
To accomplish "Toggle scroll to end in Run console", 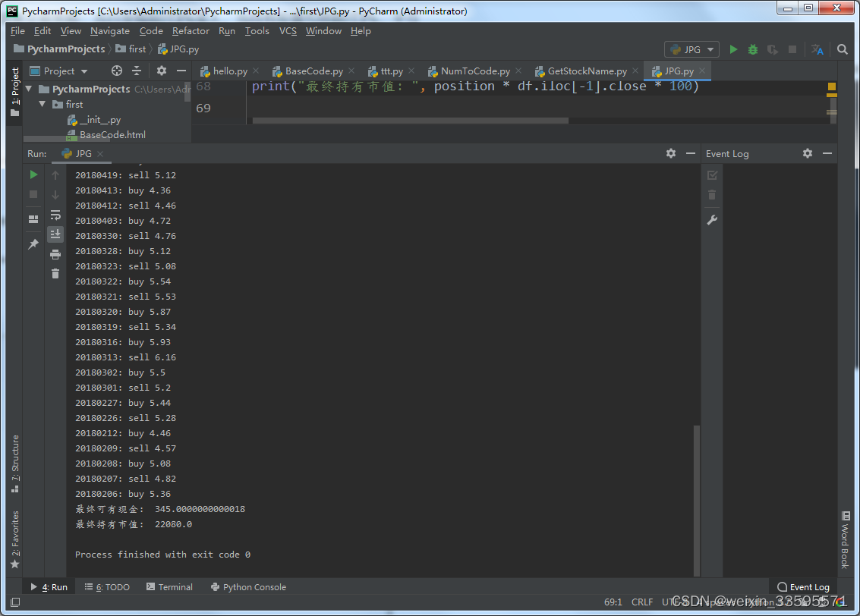I will [55, 234].
